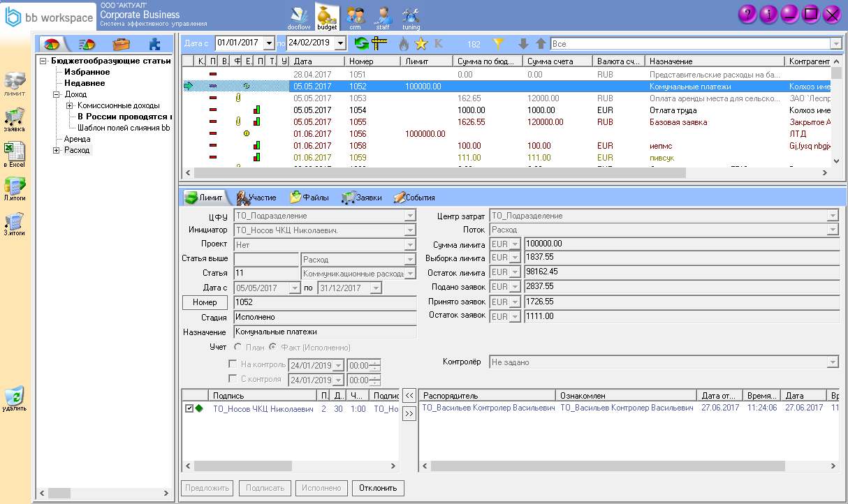The width and height of the screenshot is (848, 504).
Task: Open the crm module icon
Action: pyautogui.click(x=356, y=15)
